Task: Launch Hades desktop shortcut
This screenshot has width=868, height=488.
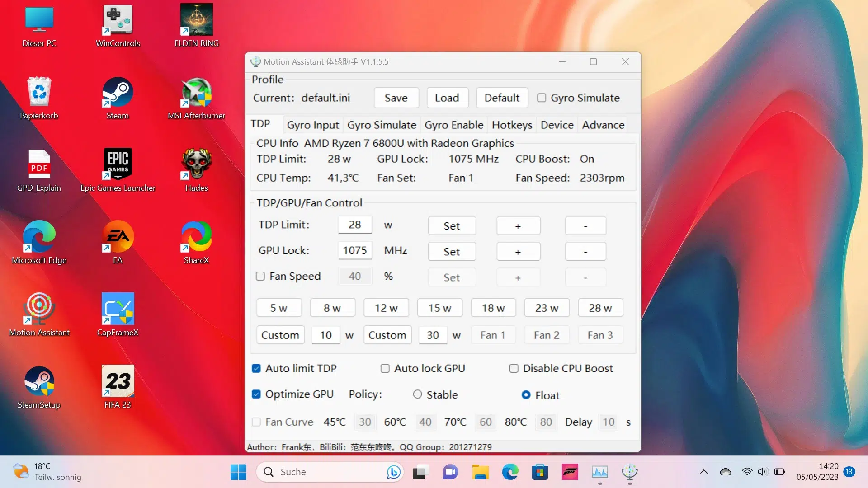Action: tap(196, 171)
